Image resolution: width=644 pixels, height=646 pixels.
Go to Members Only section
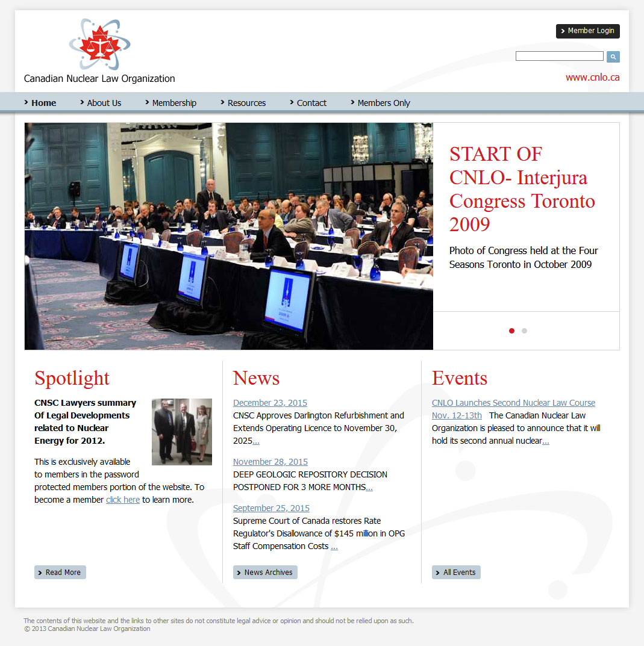[380, 102]
